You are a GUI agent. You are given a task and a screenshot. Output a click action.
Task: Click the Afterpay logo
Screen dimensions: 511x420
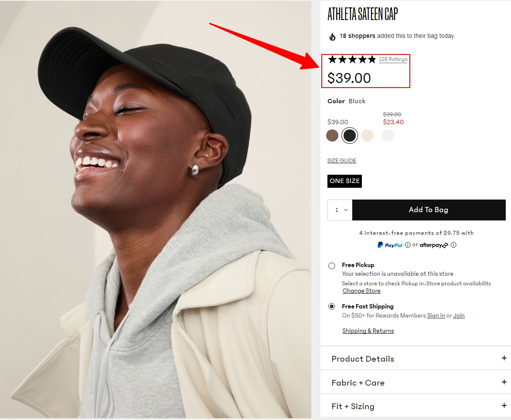pyautogui.click(x=434, y=245)
